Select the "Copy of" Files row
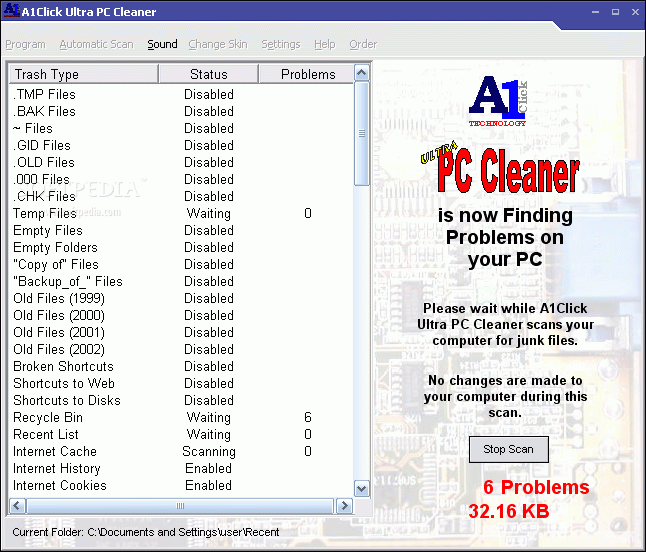This screenshot has height=552, width=646. (181, 264)
